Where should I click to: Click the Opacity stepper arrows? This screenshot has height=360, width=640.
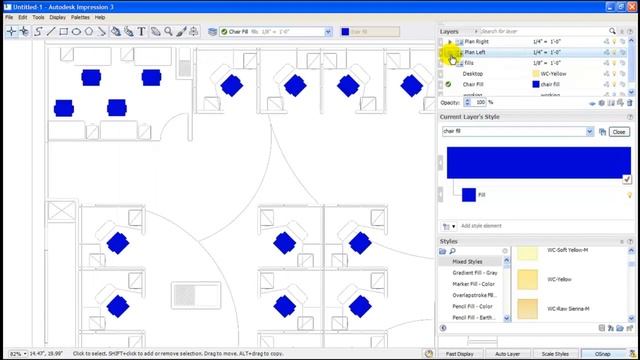(x=468, y=102)
